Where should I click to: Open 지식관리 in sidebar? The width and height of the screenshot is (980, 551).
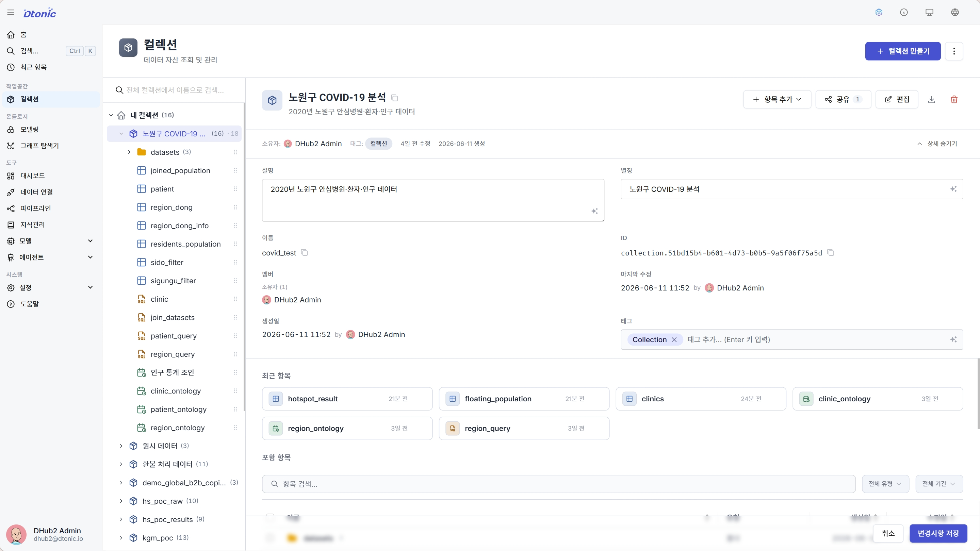(51, 225)
